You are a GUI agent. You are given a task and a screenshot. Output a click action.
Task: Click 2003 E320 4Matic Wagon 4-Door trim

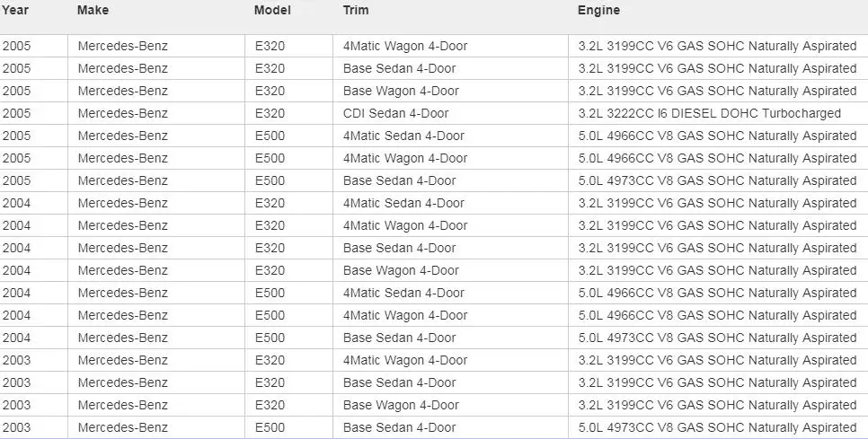(x=405, y=361)
